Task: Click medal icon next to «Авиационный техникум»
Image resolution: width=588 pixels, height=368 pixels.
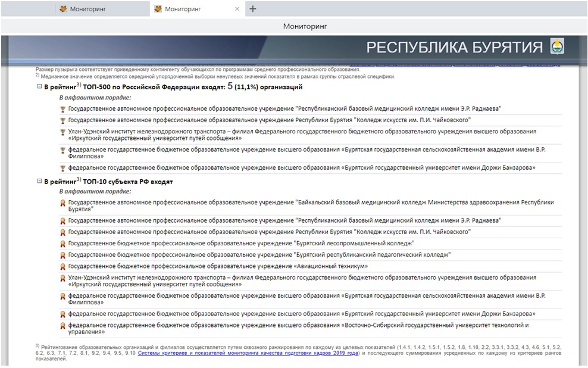Action: pyautogui.click(x=62, y=266)
